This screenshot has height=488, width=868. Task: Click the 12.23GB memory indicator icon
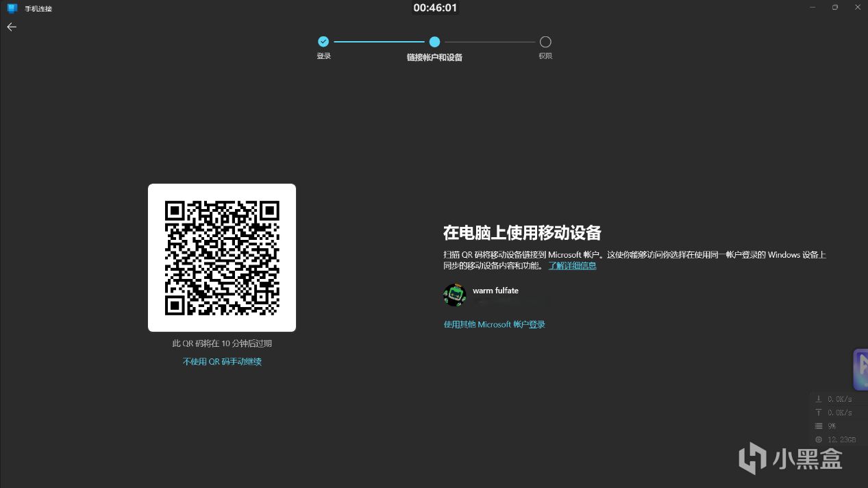pyautogui.click(x=818, y=439)
